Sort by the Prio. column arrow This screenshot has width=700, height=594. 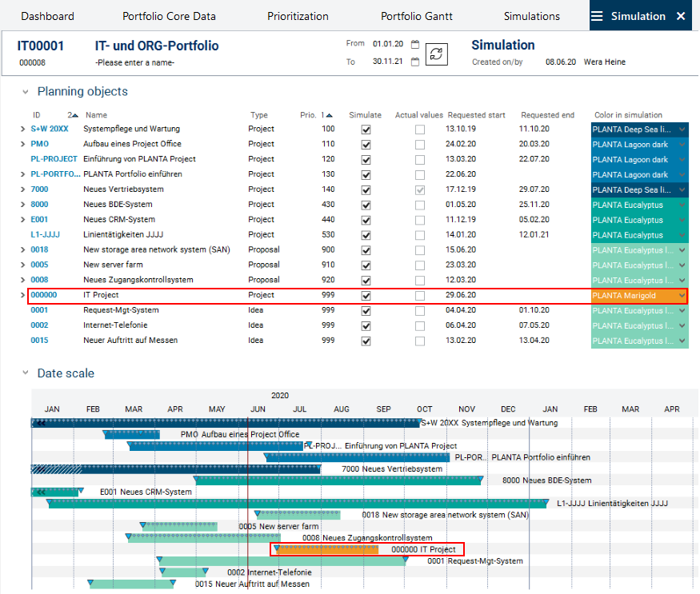point(330,115)
